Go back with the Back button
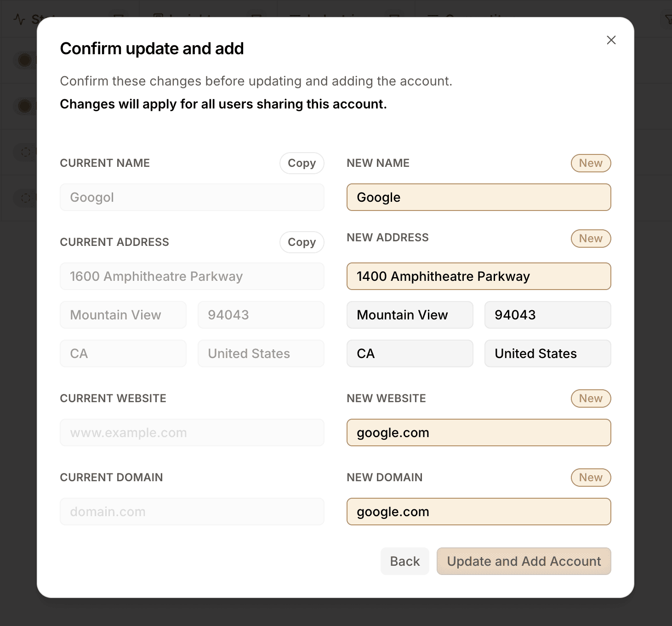Screen dimensions: 672x626 pos(404,561)
